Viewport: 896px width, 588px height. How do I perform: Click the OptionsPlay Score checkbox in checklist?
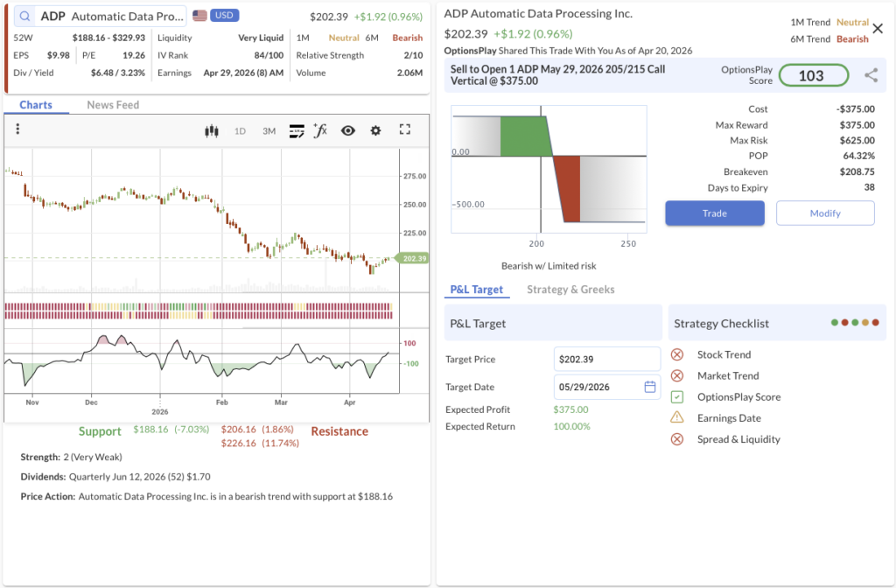pos(676,397)
